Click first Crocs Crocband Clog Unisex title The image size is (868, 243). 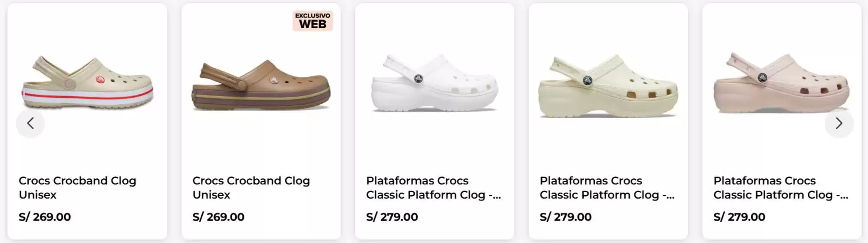[x=77, y=187]
